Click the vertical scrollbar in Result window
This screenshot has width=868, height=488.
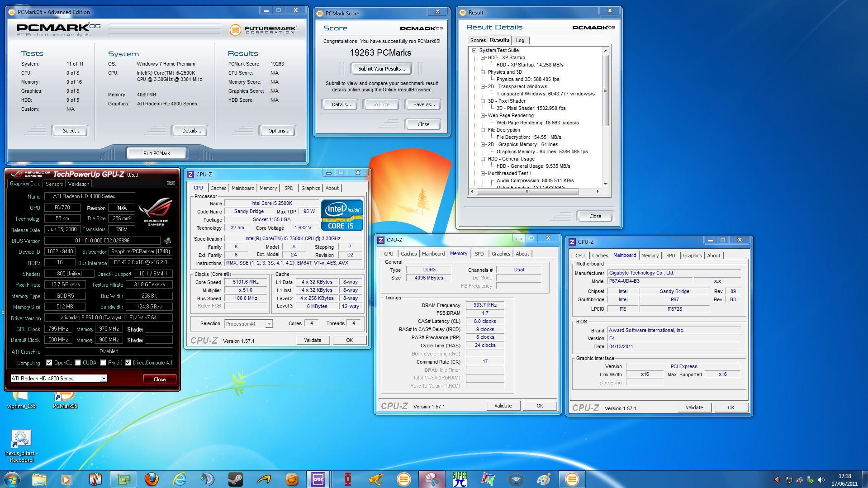point(606,90)
